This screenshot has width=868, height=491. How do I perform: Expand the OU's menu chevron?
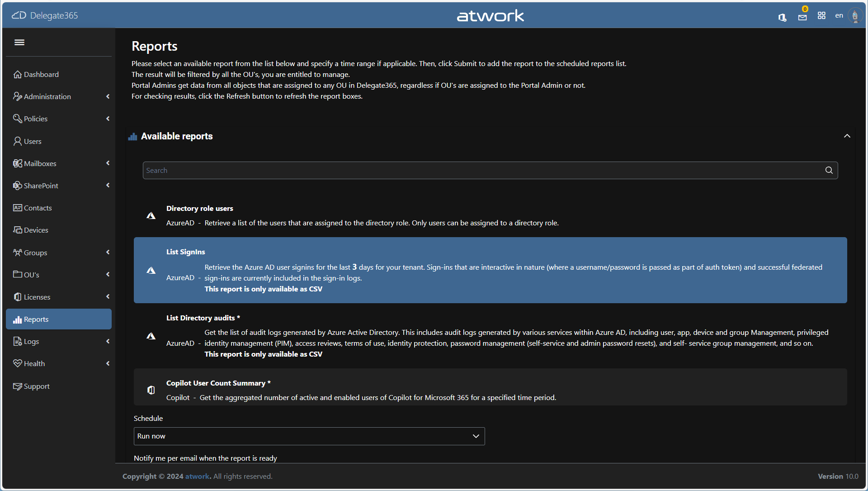tap(108, 274)
